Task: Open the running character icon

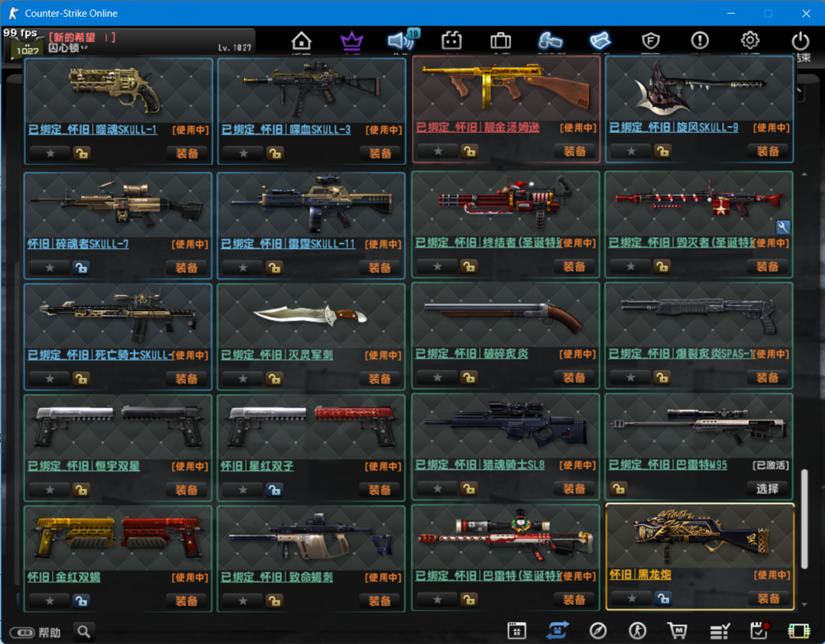Action: (638, 630)
